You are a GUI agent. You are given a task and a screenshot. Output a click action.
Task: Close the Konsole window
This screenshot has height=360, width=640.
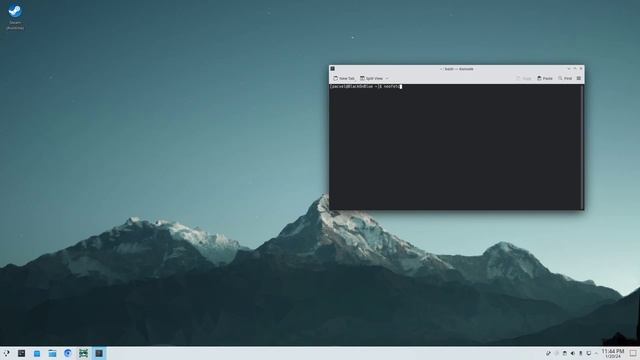pyautogui.click(x=581, y=69)
